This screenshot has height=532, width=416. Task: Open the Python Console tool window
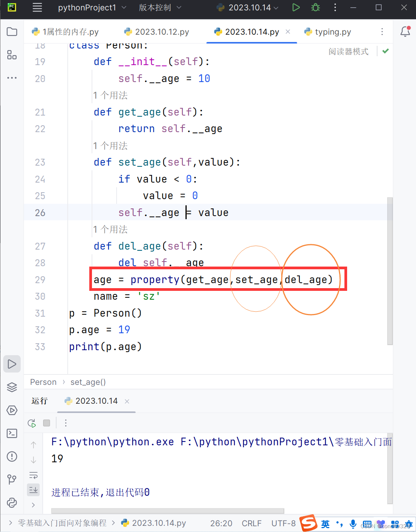point(12,503)
